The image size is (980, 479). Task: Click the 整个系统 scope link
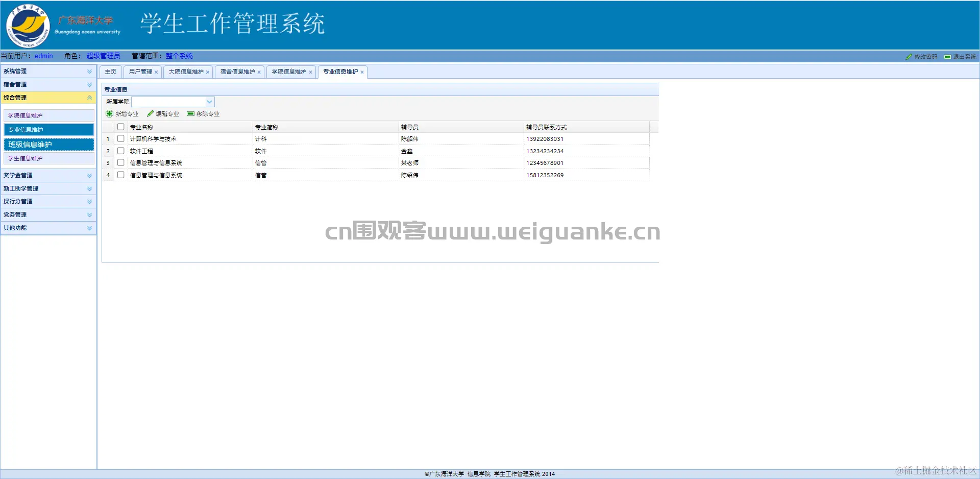pos(179,56)
